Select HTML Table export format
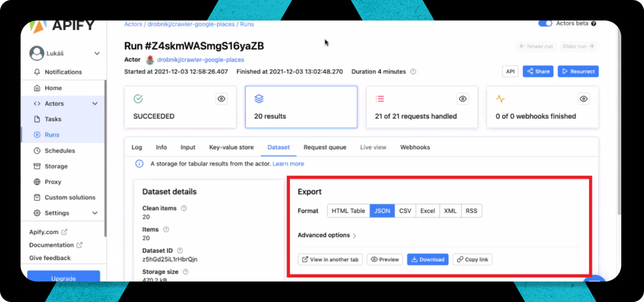This screenshot has width=644, height=302. (349, 211)
